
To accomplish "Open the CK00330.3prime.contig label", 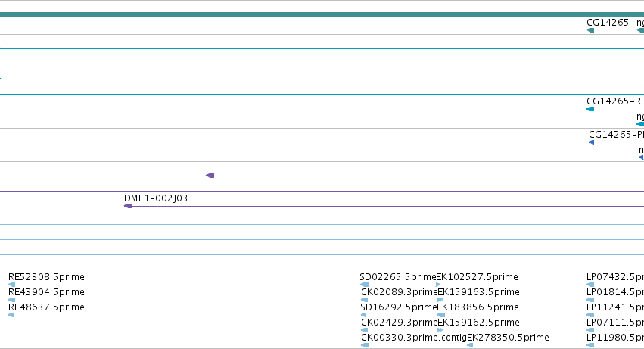I will [x=414, y=338].
